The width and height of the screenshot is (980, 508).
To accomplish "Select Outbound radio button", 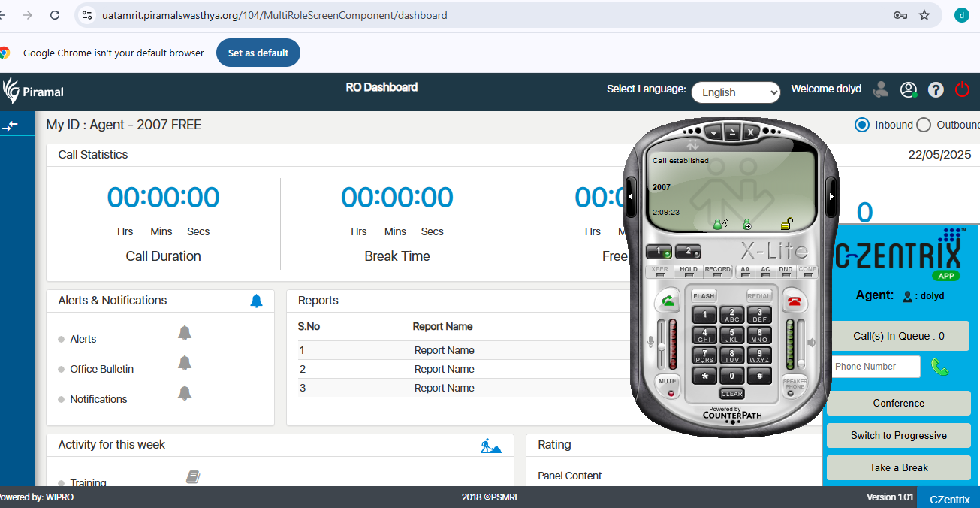I will (x=924, y=125).
